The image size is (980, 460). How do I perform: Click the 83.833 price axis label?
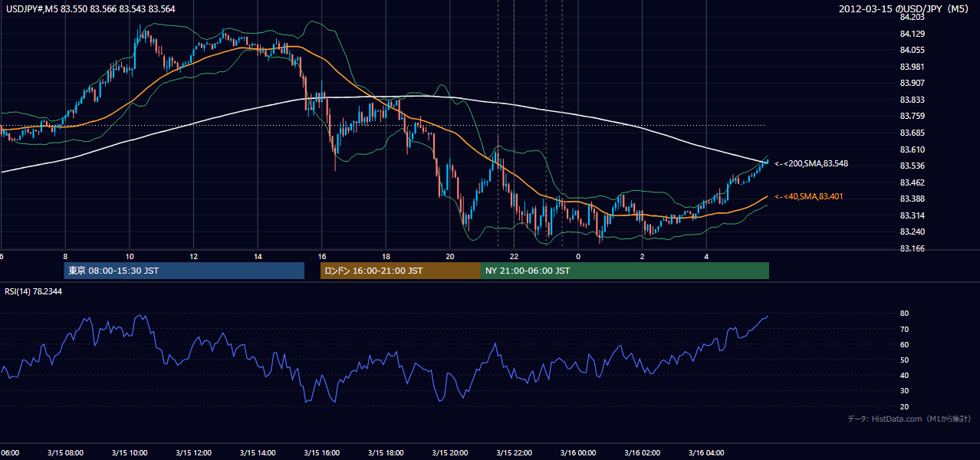coord(913,100)
